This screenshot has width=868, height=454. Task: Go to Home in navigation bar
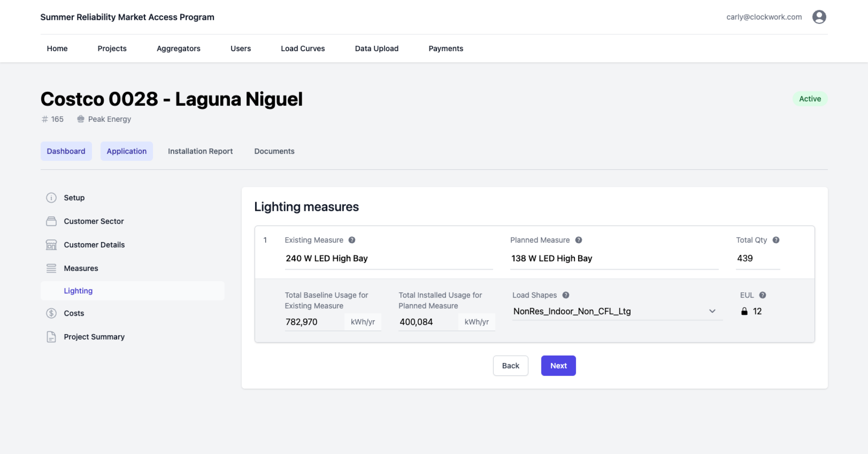tap(57, 48)
